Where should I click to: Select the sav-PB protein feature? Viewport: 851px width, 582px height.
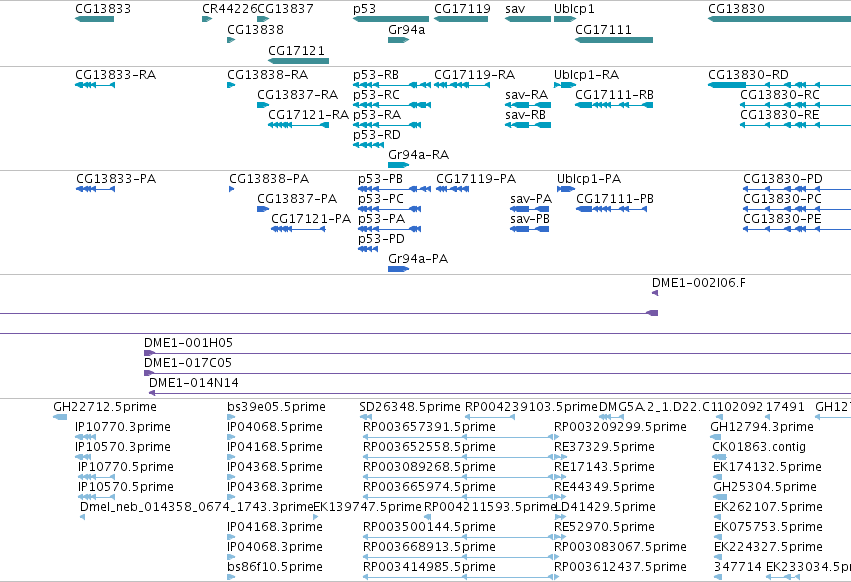(530, 229)
